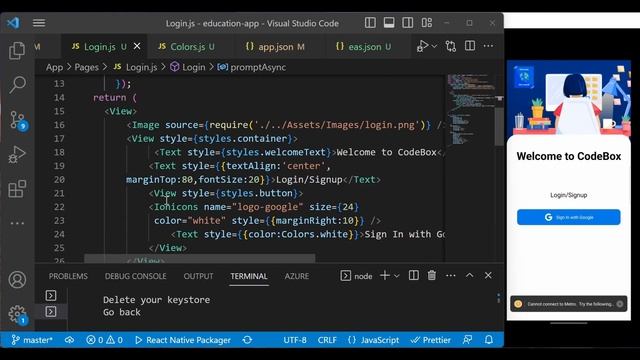Open the Extensions view

tap(17, 189)
